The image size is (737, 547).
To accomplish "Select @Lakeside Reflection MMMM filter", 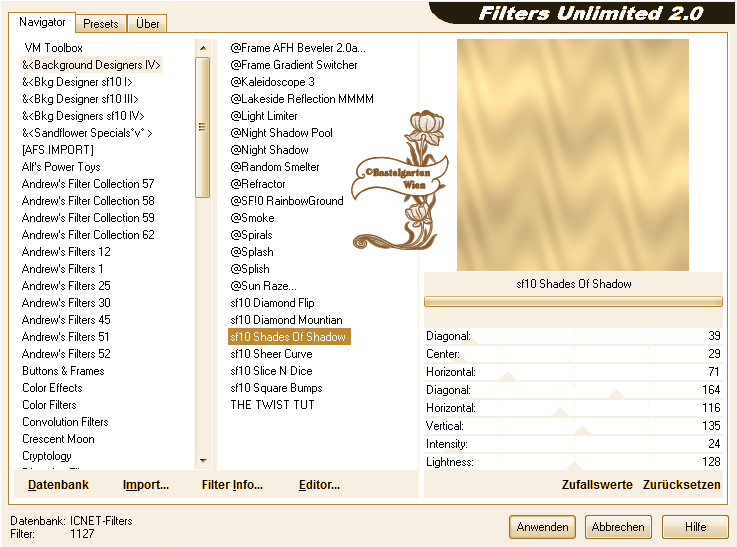I will [302, 99].
